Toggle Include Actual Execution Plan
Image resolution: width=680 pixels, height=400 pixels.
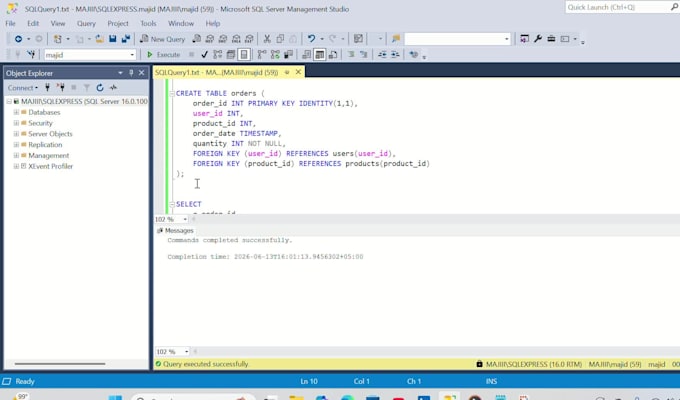[x=262, y=55]
